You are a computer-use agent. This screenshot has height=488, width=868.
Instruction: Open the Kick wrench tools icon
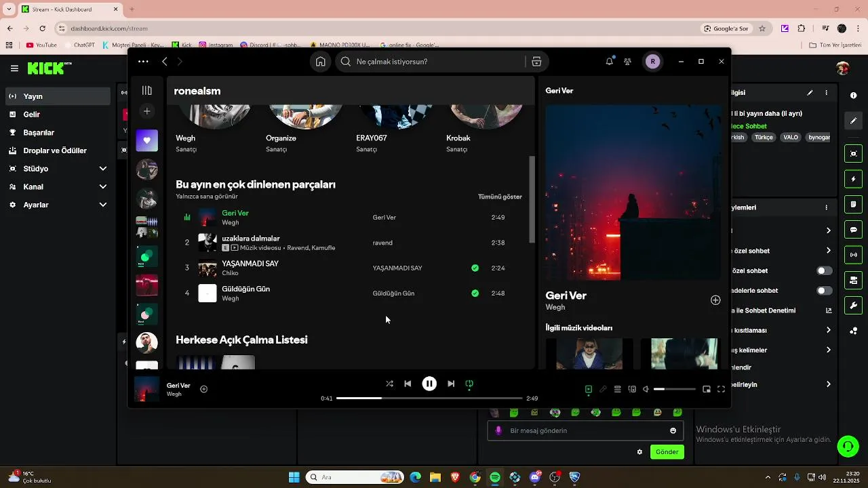853,306
